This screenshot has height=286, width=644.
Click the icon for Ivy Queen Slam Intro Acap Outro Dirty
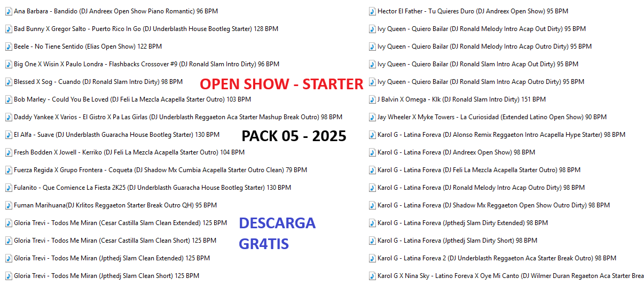point(372,82)
